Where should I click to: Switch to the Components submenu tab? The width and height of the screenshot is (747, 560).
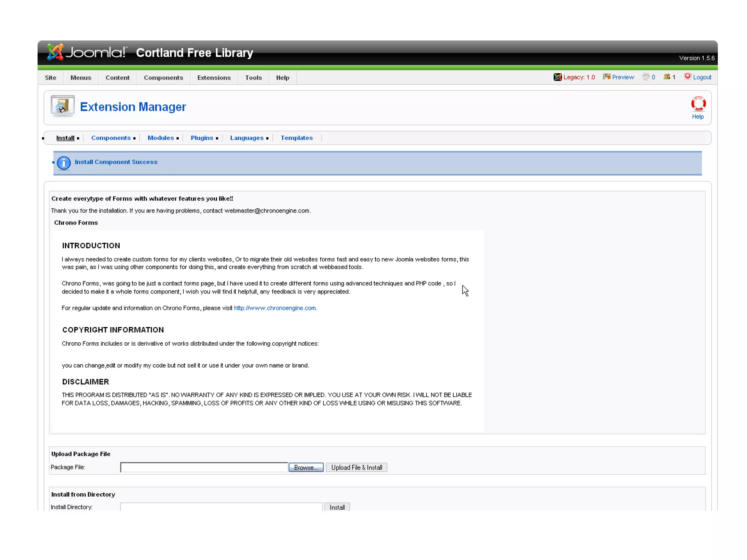point(111,138)
